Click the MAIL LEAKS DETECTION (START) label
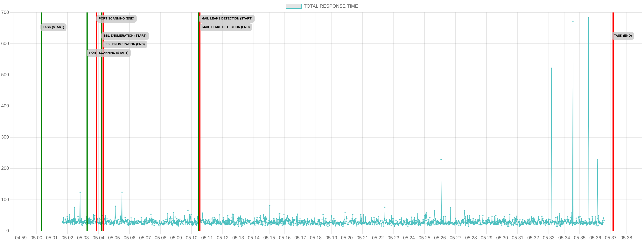Viewport: 644px width, 242px height. [227, 19]
